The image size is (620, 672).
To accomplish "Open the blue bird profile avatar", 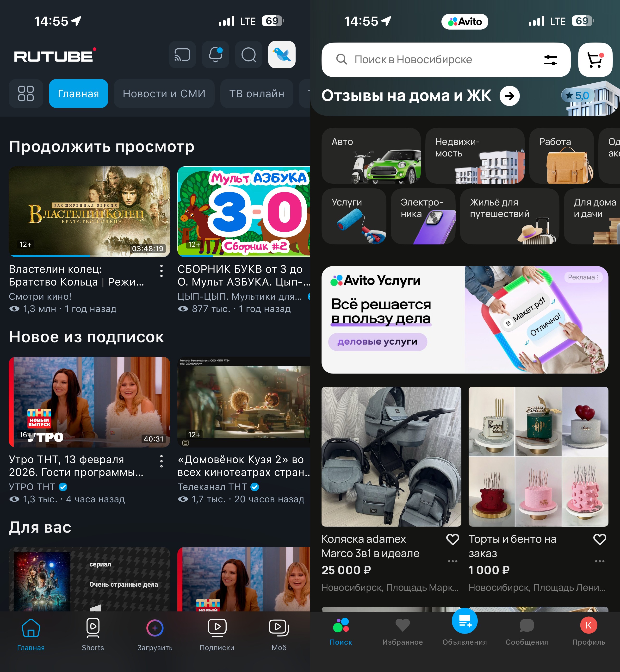I will coord(281,55).
